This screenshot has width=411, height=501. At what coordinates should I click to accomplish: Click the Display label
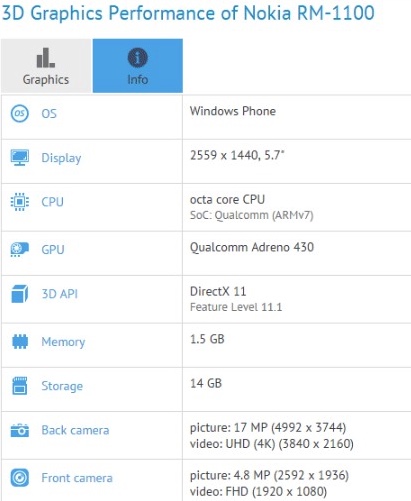[61, 158]
